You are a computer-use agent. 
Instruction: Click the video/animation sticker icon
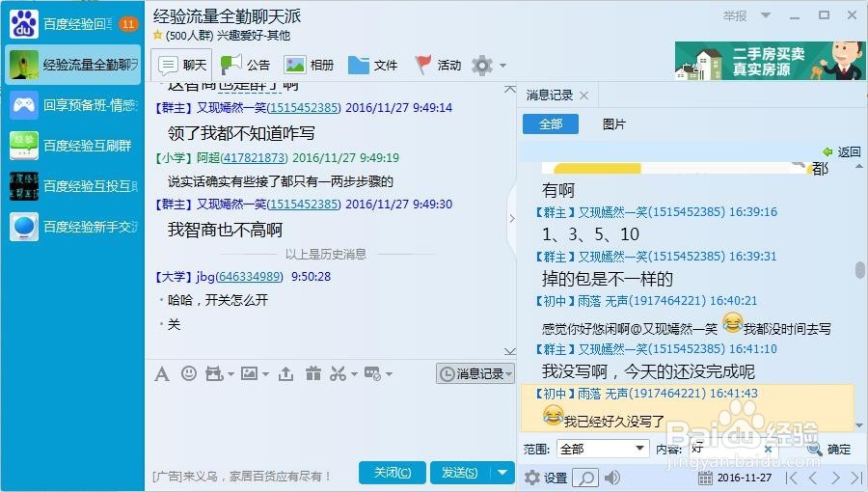pyautogui.click(x=214, y=374)
